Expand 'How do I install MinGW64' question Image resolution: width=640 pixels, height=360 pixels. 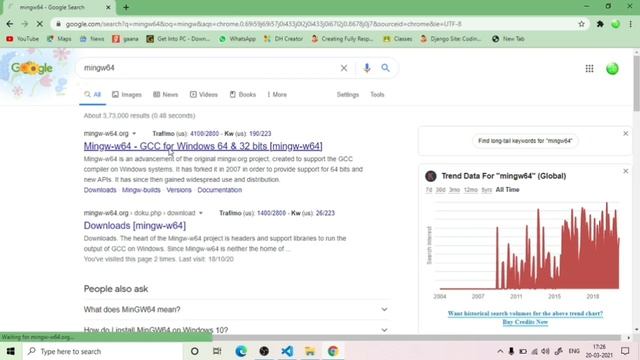pos(236,329)
